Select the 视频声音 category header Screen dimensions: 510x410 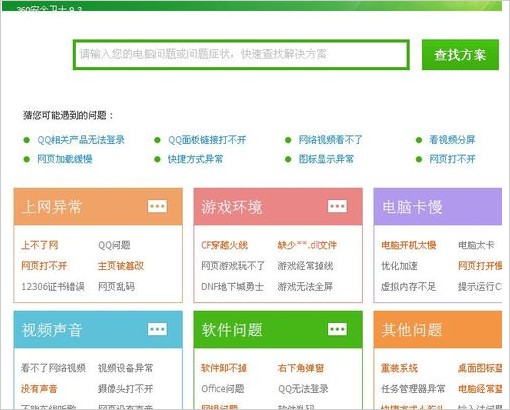(x=98, y=330)
